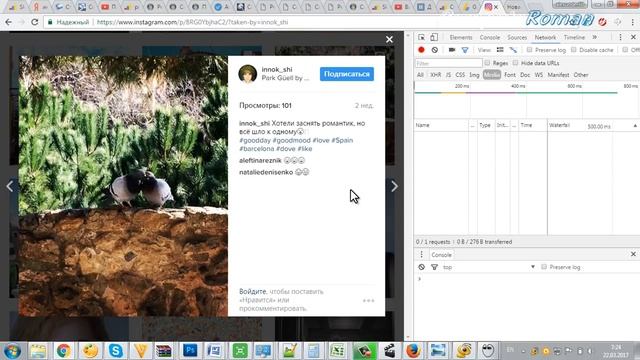The height and width of the screenshot is (360, 640).
Task: Toggle the network filter funnel icon
Action: 465,50
